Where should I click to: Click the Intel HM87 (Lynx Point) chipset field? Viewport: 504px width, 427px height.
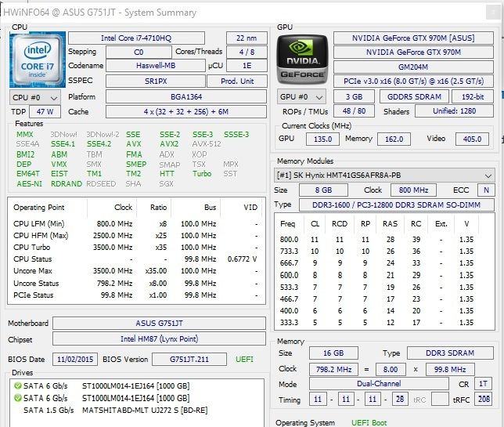[159, 338]
